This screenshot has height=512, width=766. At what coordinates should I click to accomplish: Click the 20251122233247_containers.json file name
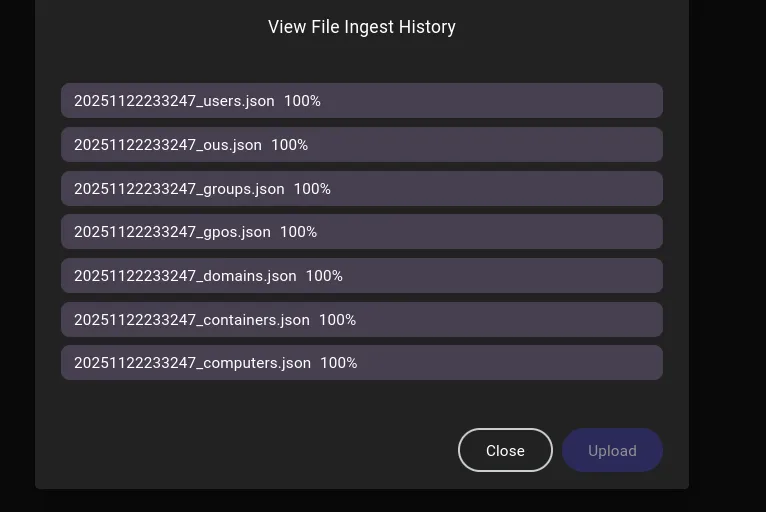coord(192,320)
